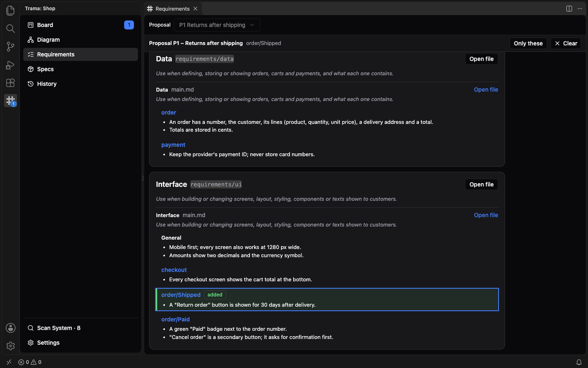Click Open file button for Interface section

[481, 184]
